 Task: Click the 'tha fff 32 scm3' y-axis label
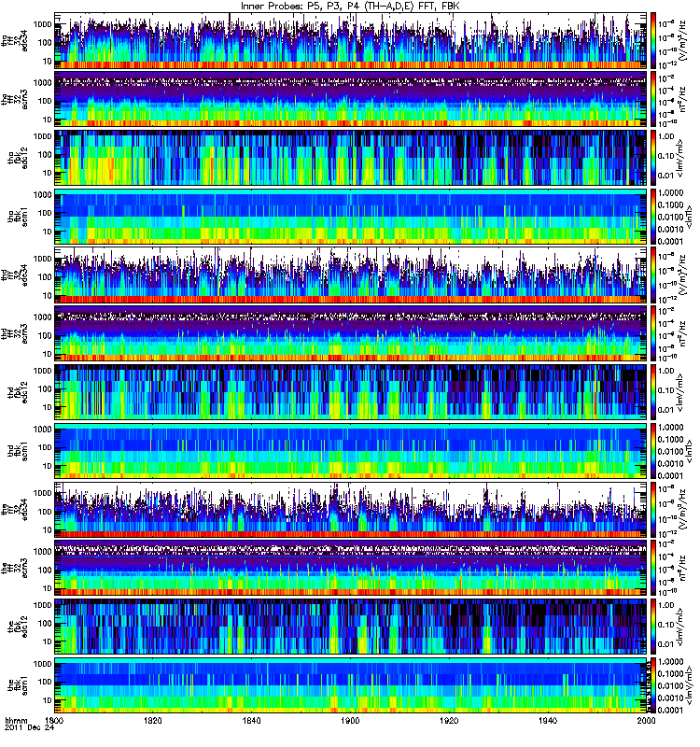click(14, 99)
